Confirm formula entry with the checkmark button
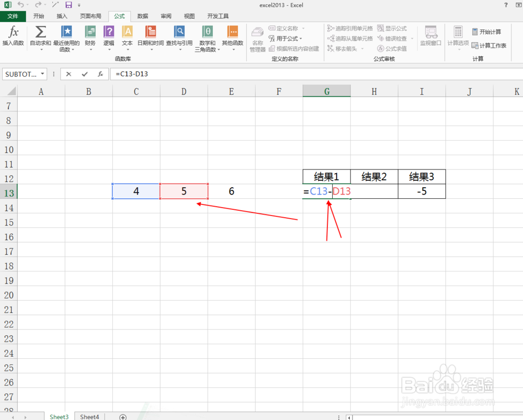The image size is (523, 420). coord(84,74)
